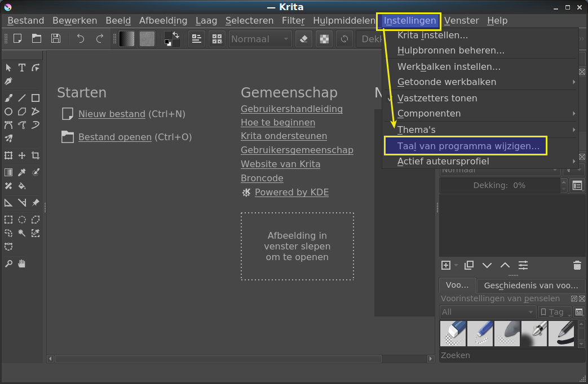588x384 pixels.
Task: Select the Fill bucket tool
Action: tap(22, 186)
